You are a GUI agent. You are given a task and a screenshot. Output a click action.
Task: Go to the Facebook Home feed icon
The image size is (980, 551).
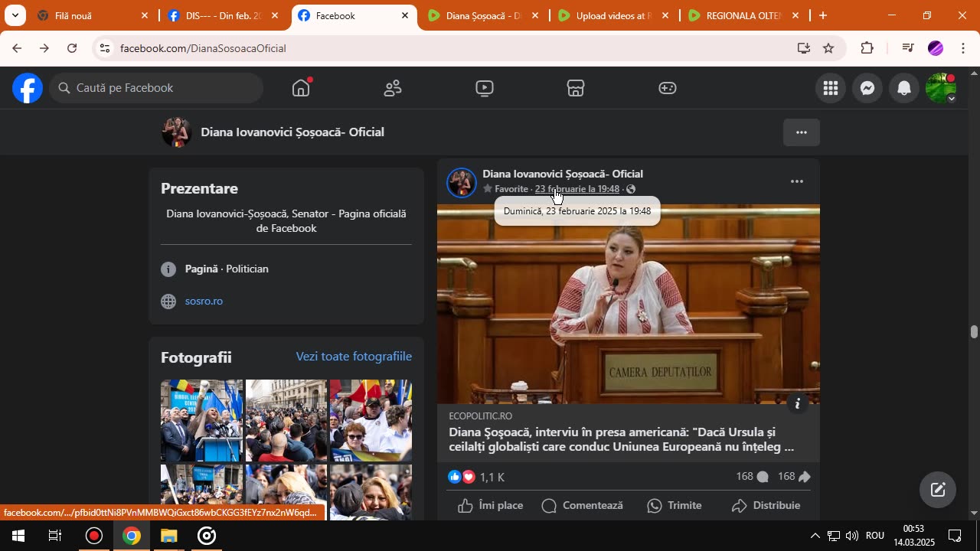301,88
